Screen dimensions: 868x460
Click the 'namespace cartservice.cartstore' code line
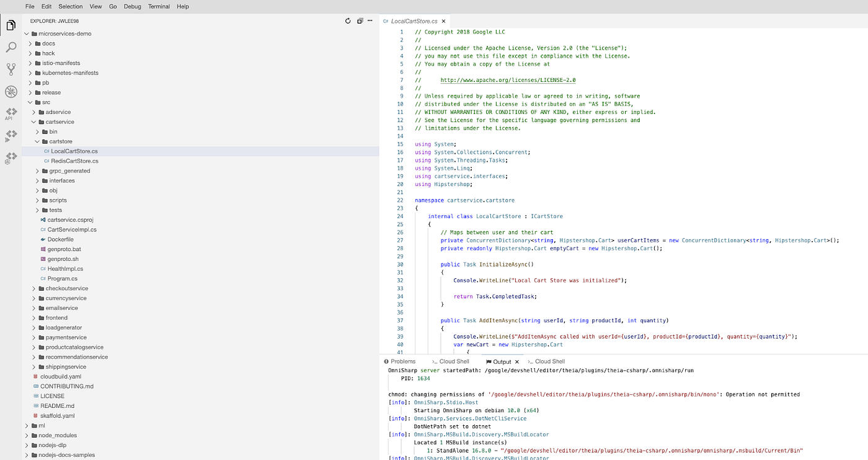point(465,200)
